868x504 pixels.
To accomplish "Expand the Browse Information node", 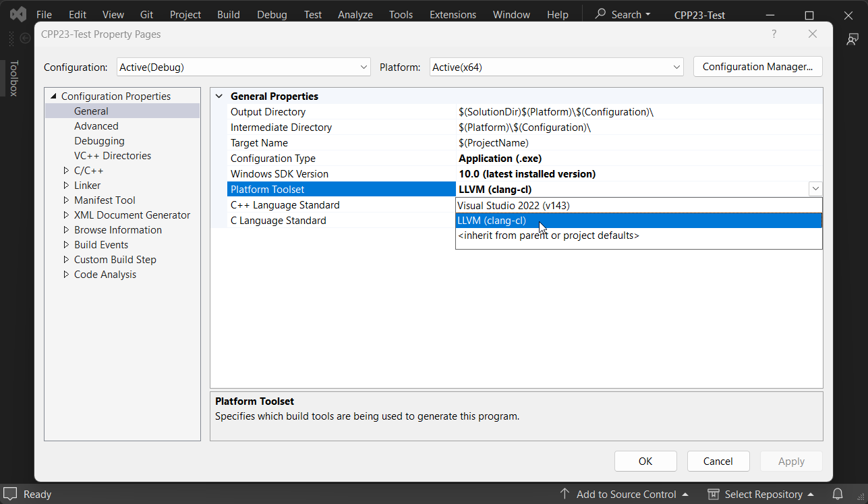I will coord(66,230).
